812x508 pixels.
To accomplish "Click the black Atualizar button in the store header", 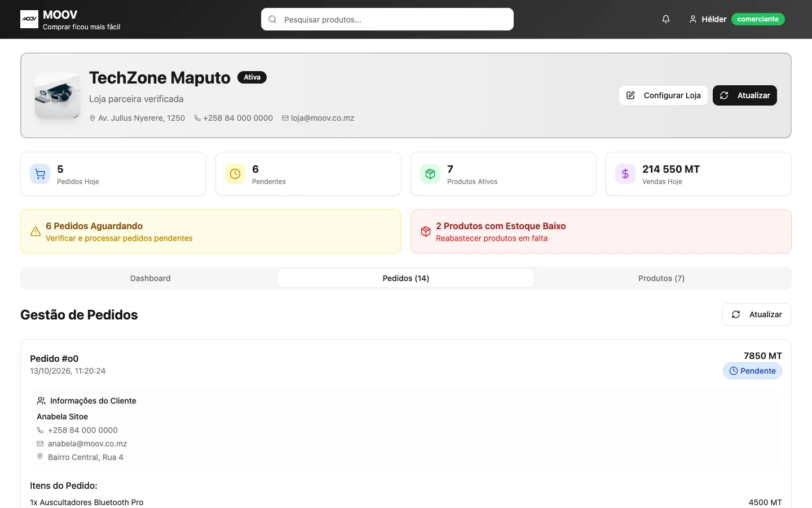I will tap(745, 95).
